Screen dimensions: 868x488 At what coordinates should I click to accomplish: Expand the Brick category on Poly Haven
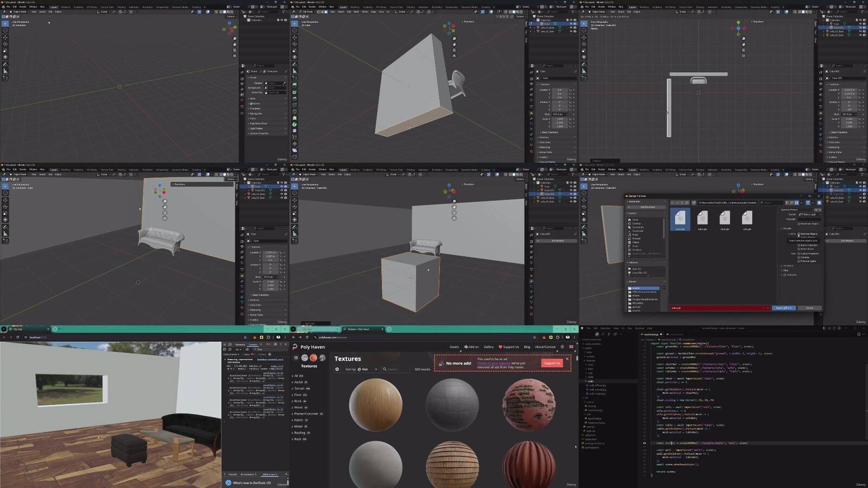[300, 401]
